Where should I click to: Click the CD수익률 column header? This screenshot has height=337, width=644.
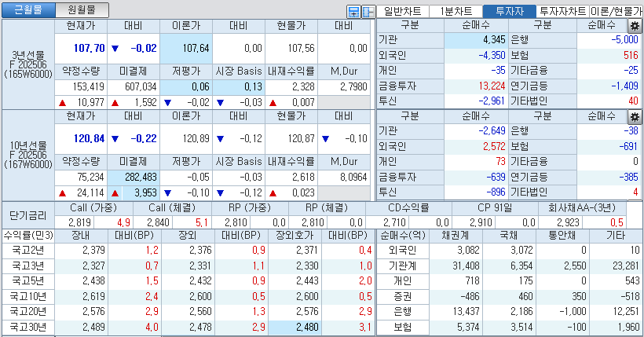coord(408,208)
